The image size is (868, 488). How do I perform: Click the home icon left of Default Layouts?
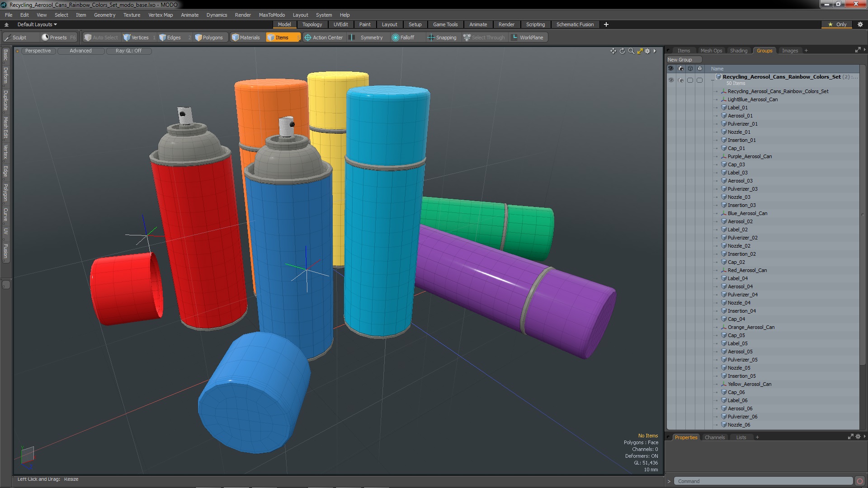coord(6,24)
